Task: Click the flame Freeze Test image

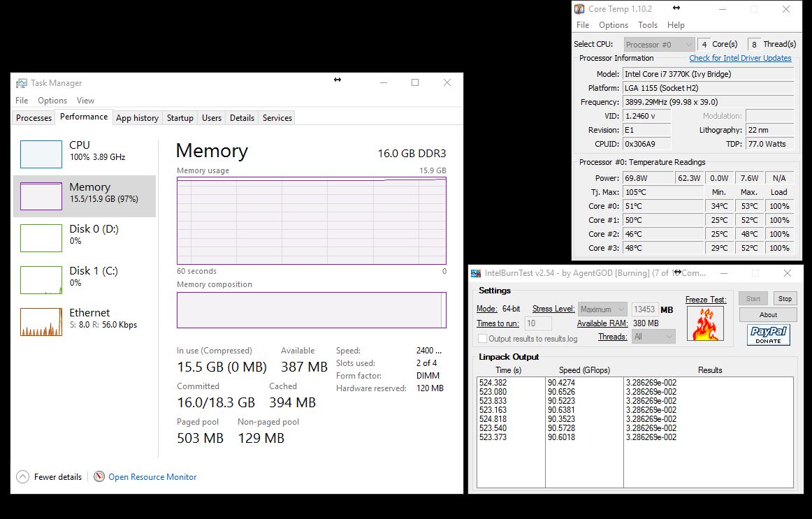Action: [705, 323]
